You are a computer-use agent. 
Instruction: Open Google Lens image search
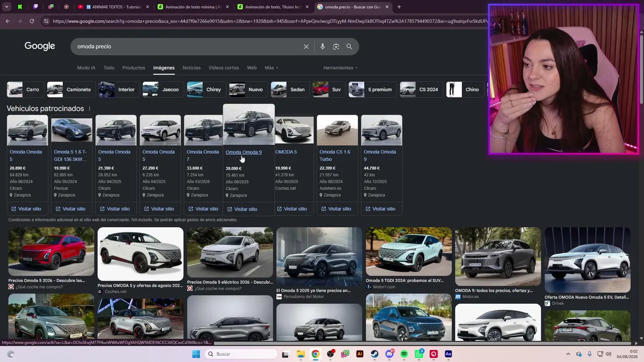coord(336,47)
